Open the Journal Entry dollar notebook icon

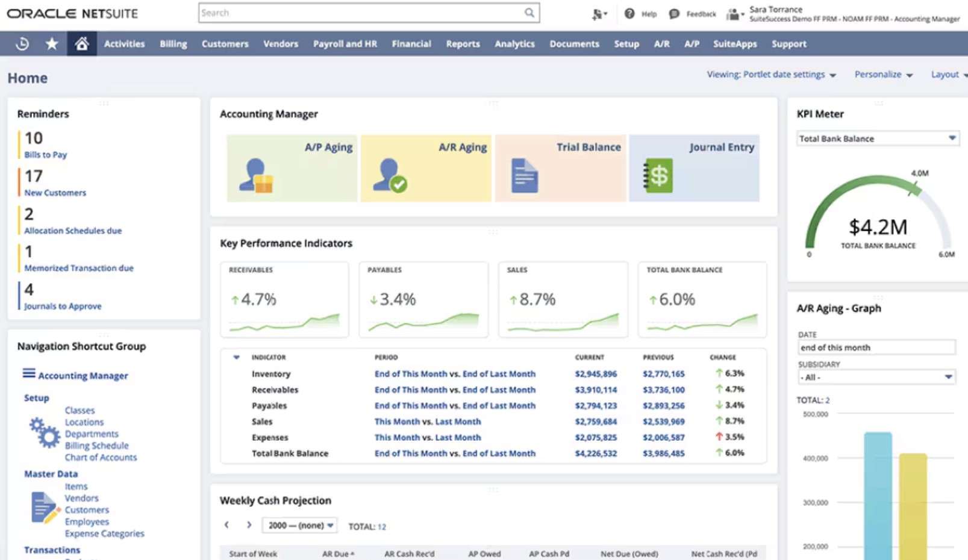(658, 176)
